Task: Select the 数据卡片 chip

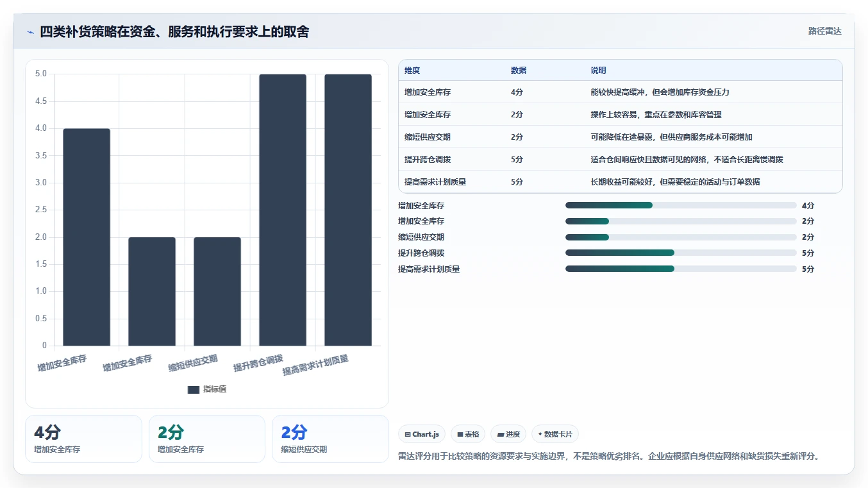Action: [x=555, y=434]
